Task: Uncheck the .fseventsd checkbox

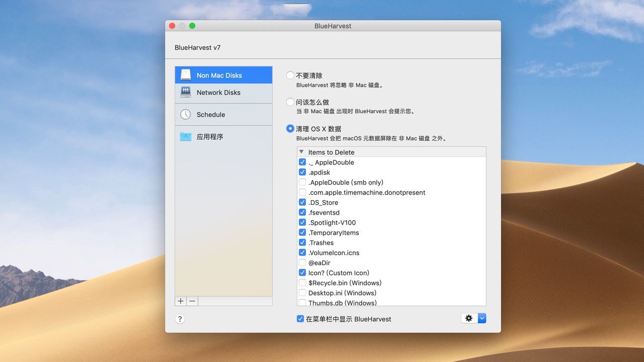Action: pyautogui.click(x=302, y=213)
